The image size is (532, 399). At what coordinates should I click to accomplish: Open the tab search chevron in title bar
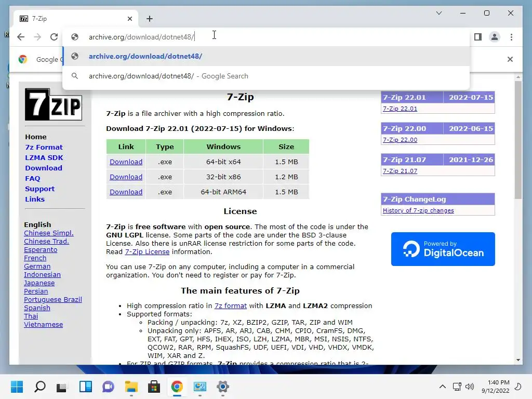click(438, 13)
